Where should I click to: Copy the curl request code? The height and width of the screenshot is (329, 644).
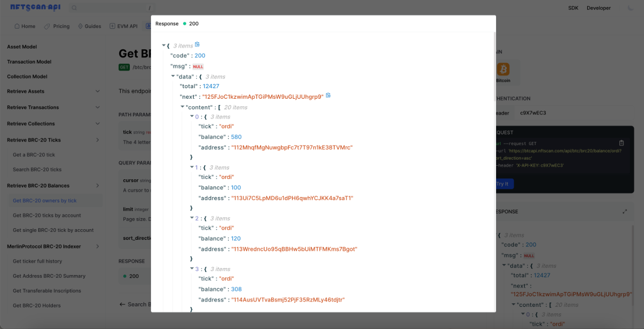click(621, 143)
